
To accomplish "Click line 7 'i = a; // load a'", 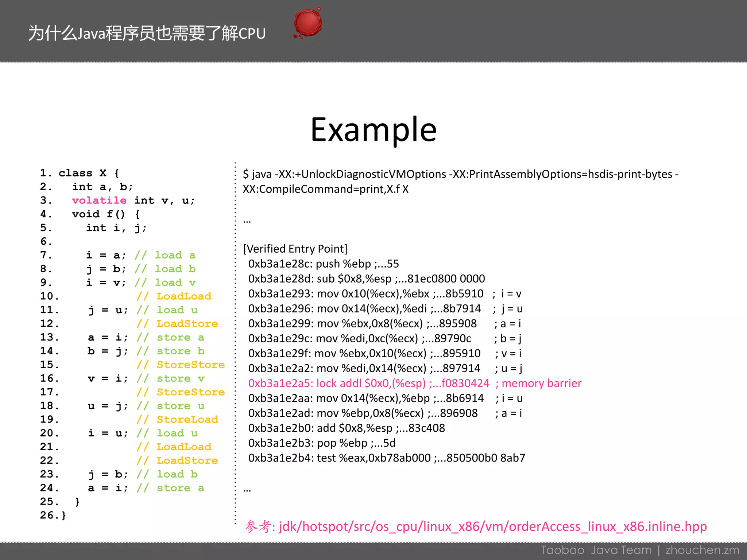I will tap(118, 255).
